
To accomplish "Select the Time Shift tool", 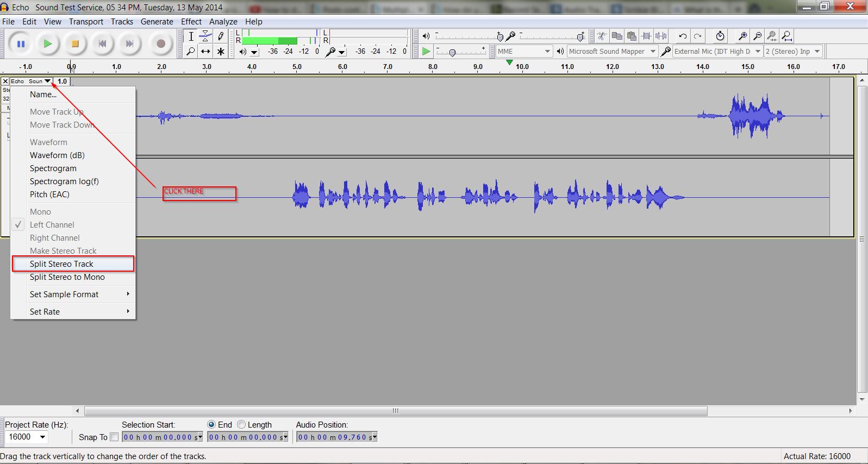I will tap(205, 51).
